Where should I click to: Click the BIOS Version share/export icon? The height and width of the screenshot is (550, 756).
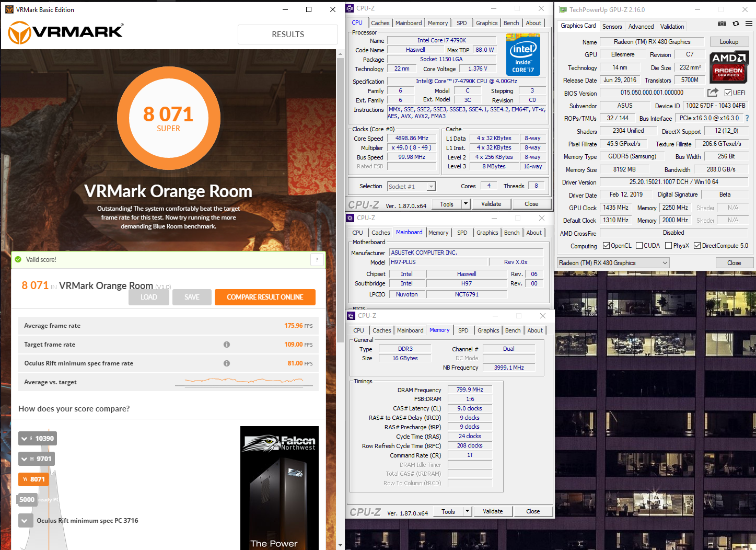(713, 93)
